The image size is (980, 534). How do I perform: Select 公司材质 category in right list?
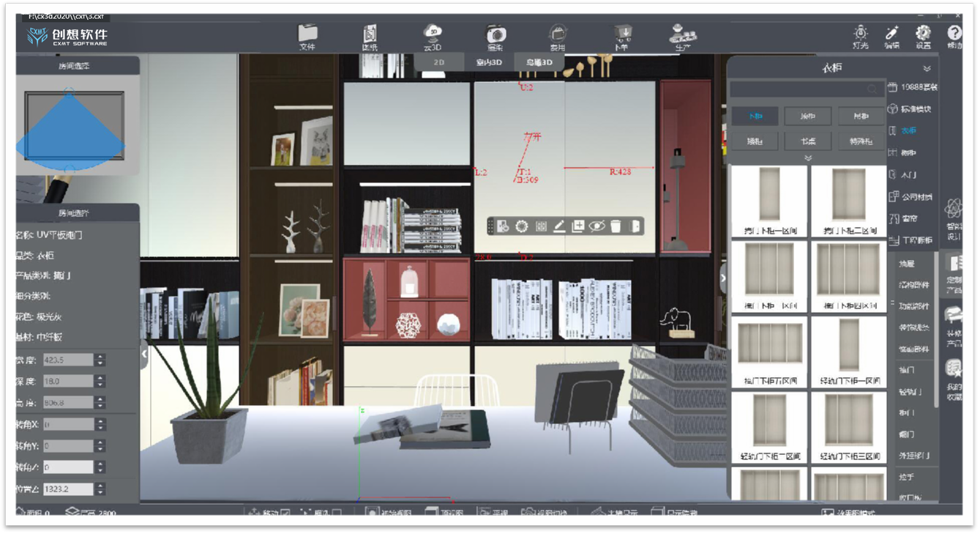click(x=911, y=197)
